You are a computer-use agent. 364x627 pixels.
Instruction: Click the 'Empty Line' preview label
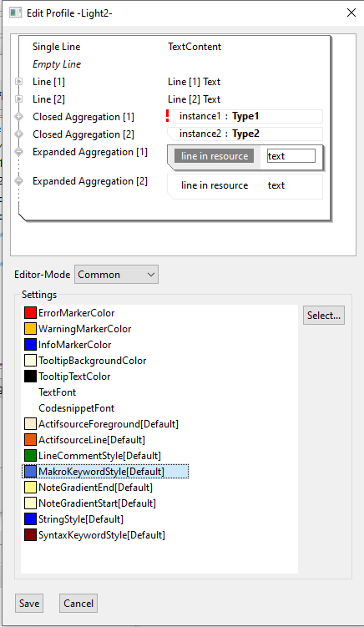(x=57, y=64)
